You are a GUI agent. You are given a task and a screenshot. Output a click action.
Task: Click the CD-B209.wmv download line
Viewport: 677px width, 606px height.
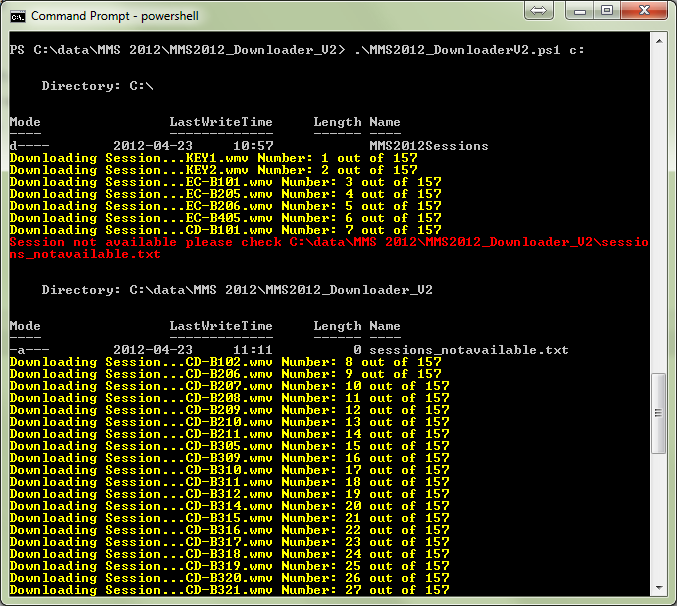[230, 410]
